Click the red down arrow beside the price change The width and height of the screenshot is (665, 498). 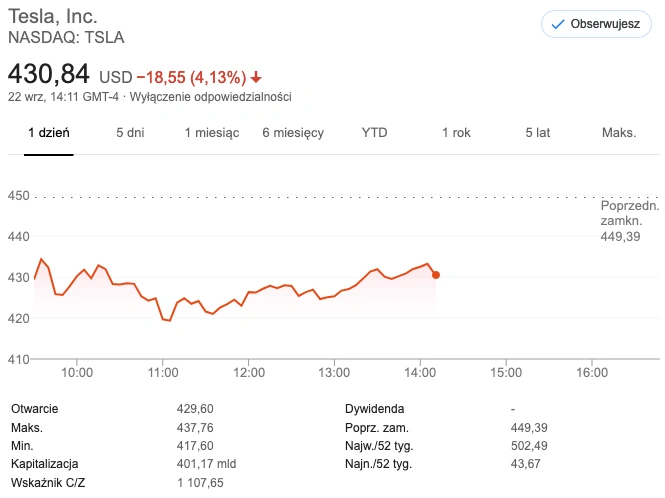pos(256,78)
